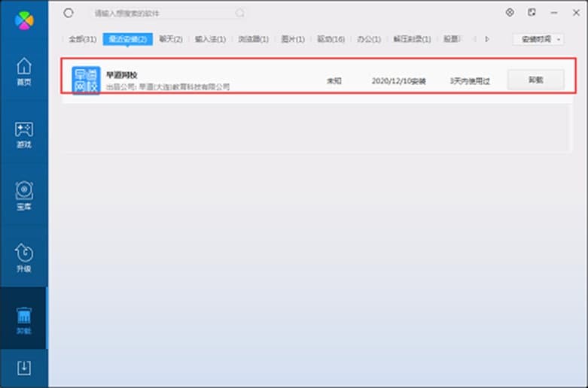588x388 pixels.
Task: Open the download manager icon at sidebar bottom
Action: [24, 368]
